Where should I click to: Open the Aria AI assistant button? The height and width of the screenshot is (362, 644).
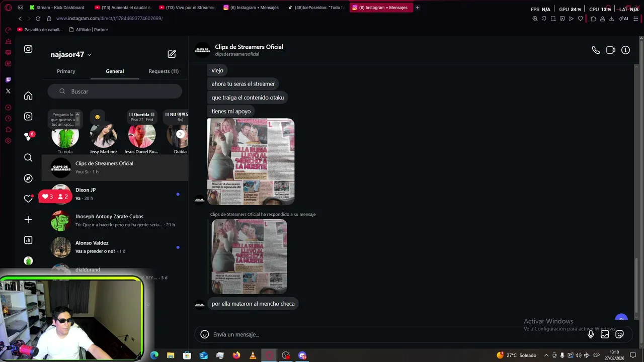(x=623, y=19)
